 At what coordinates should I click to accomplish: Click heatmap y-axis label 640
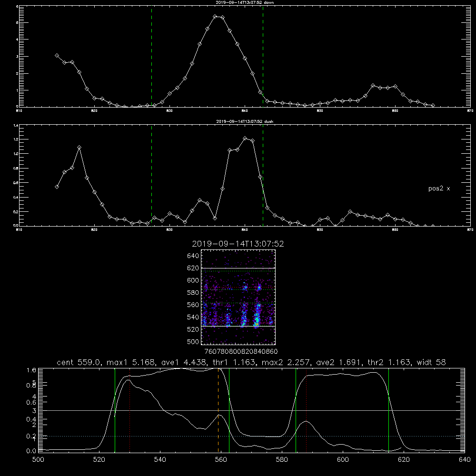[193, 256]
